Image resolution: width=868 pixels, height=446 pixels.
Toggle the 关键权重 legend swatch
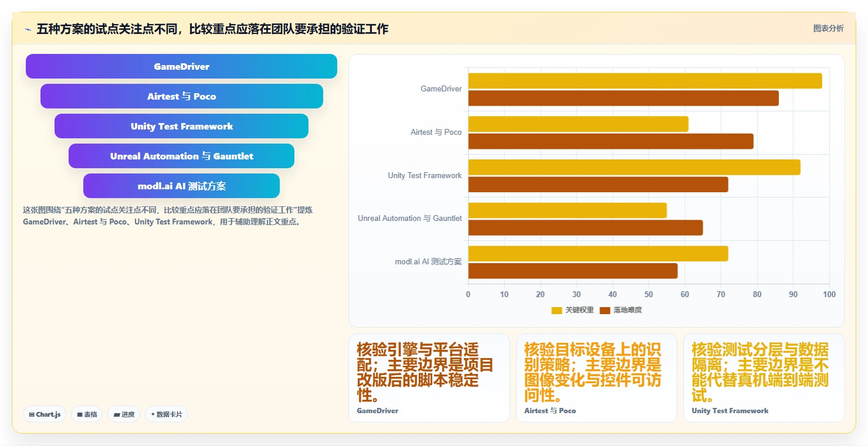coord(557,310)
